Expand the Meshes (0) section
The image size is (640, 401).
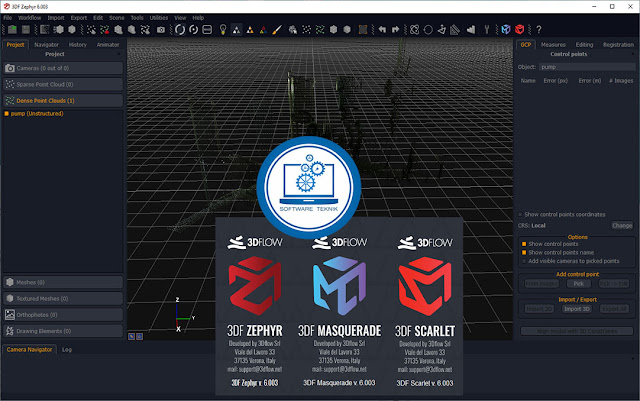click(63, 282)
